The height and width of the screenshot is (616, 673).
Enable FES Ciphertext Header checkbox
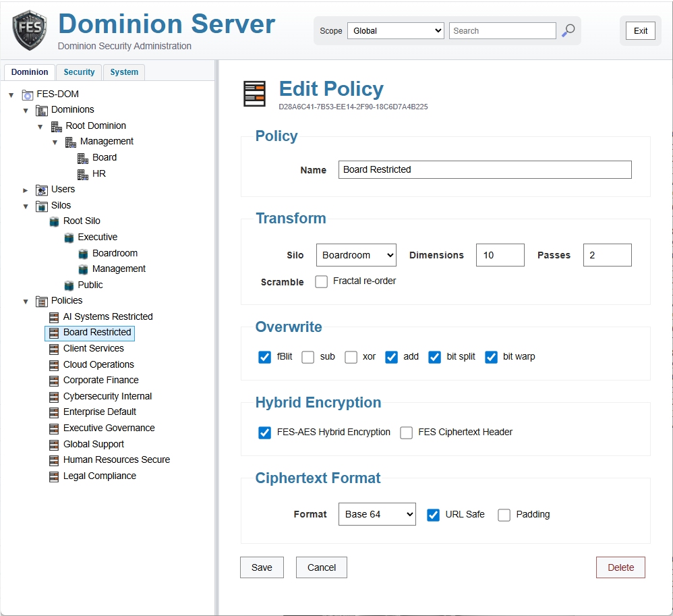pos(406,432)
